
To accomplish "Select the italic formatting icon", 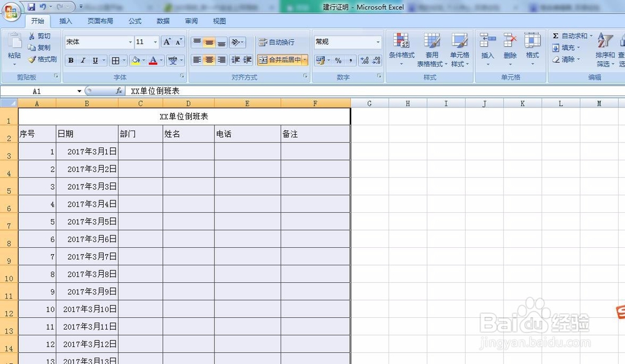I will [82, 60].
